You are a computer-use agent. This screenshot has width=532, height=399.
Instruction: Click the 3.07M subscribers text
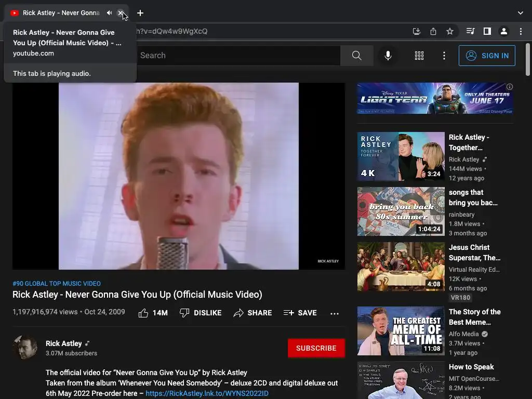pyautogui.click(x=71, y=353)
